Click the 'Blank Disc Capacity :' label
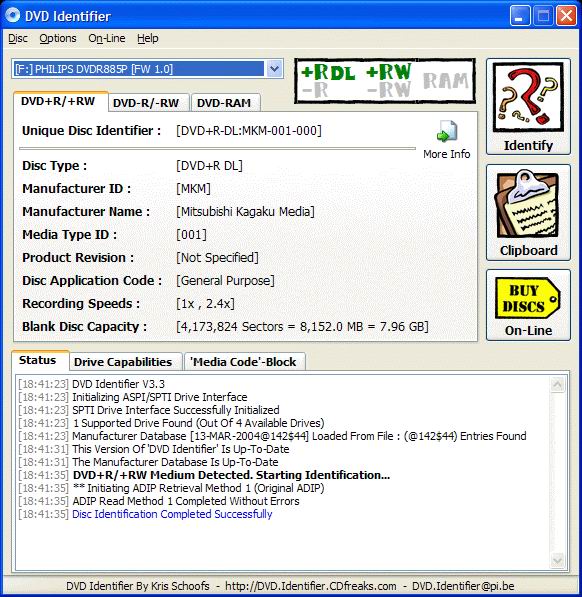 [85, 327]
